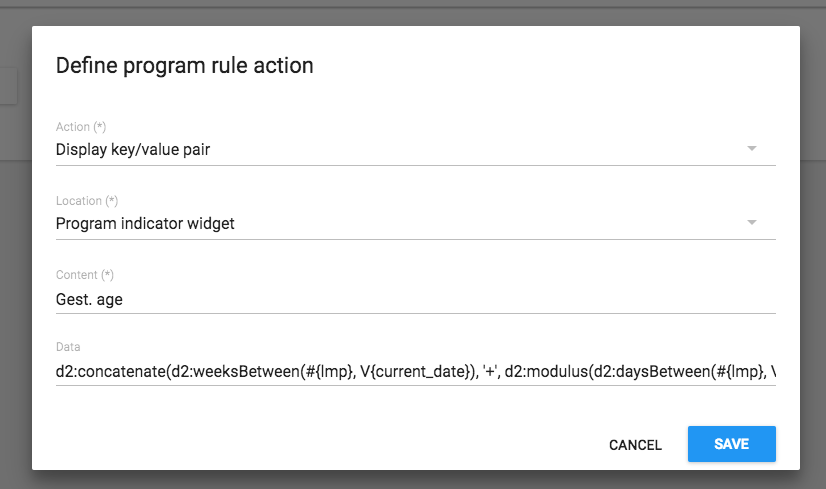Click the 'Program indicator widget' location value
Image resolution: width=826 pixels, height=489 pixels.
tap(145, 223)
